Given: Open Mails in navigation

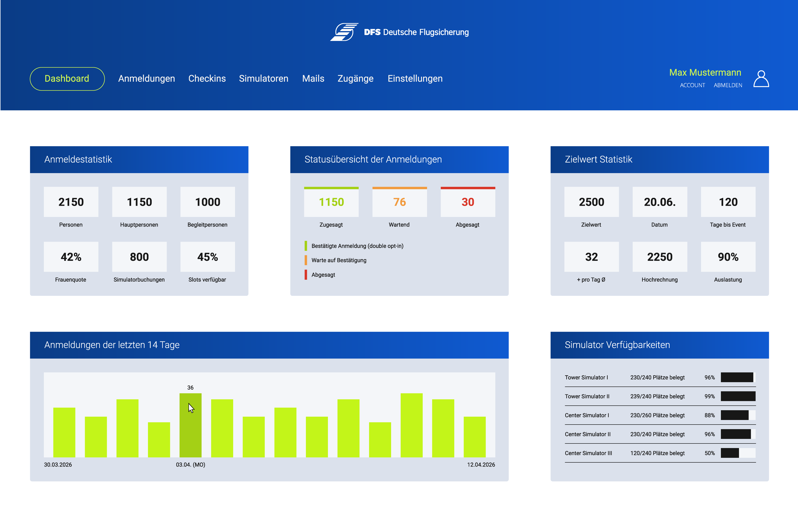Looking at the screenshot, I should point(313,79).
